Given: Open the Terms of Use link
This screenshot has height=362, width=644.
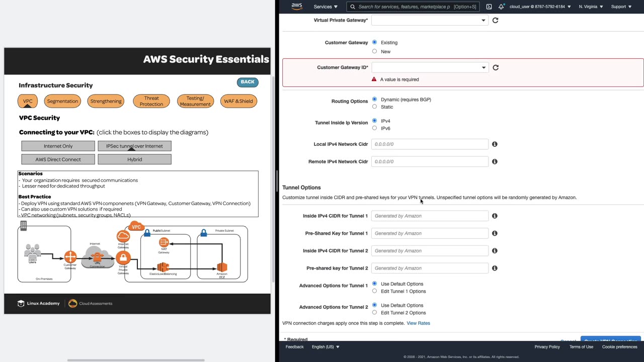Looking at the screenshot, I should pyautogui.click(x=581, y=347).
